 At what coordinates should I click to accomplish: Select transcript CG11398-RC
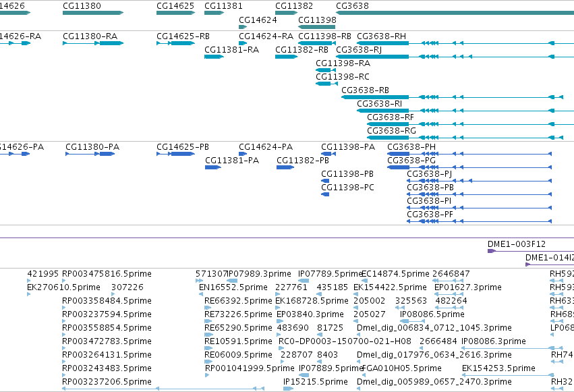[x=343, y=77]
